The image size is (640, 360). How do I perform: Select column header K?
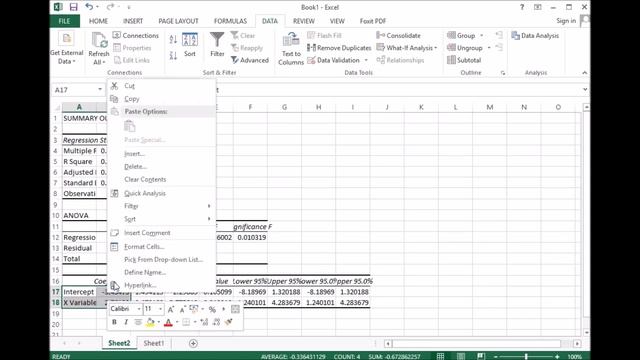pyautogui.click(x=421, y=107)
